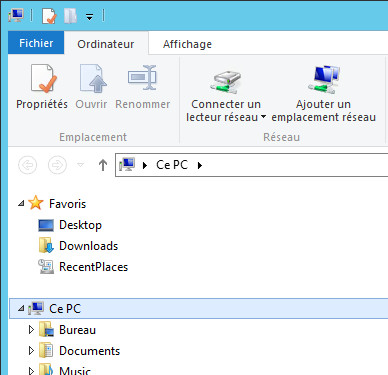This screenshot has height=375, width=388.
Task: Click Ajouter un emplacement réseau icon
Action: [323, 79]
